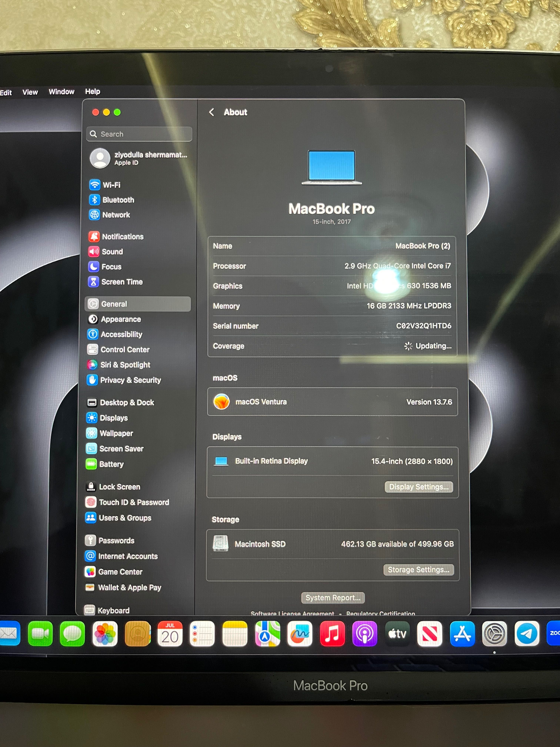Image resolution: width=560 pixels, height=747 pixels.
Task: Select Game Center in sidebar
Action: click(x=114, y=572)
